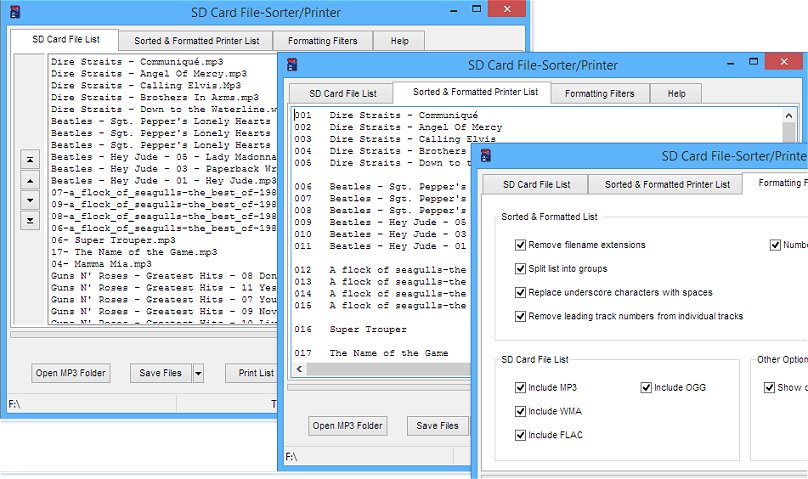808x479 pixels.
Task: Select SD Card File List tab in frontmost window
Action: [535, 185]
